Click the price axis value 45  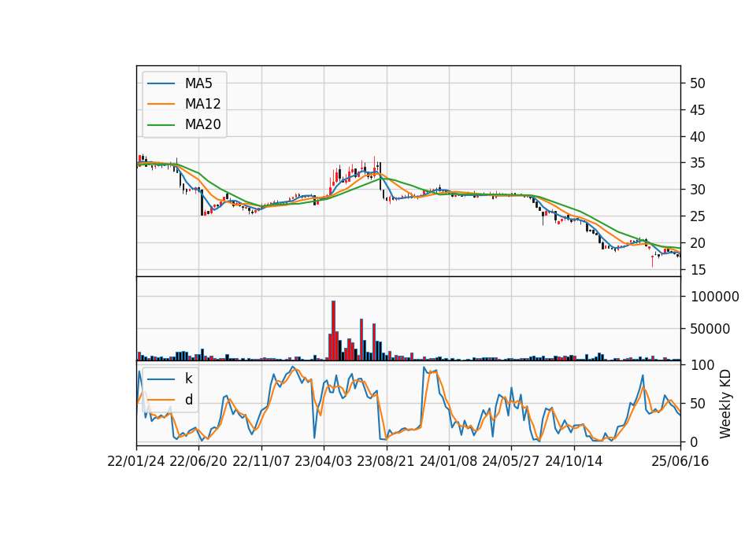tap(697, 110)
